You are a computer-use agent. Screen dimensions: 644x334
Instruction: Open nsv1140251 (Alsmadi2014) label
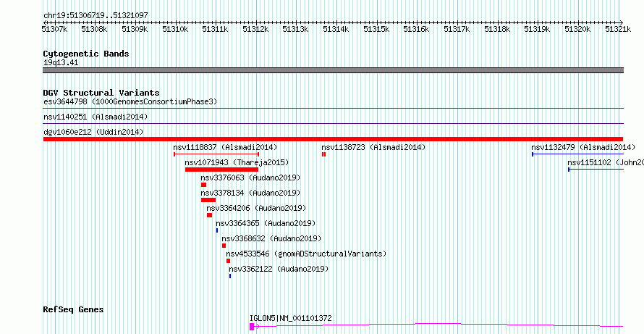coord(96,117)
